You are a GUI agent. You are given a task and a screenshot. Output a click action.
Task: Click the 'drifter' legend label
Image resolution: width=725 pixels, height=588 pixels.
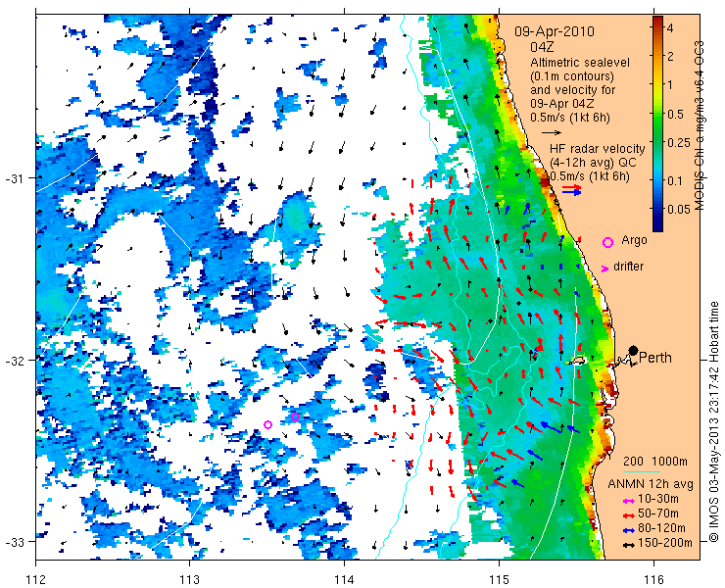click(628, 267)
